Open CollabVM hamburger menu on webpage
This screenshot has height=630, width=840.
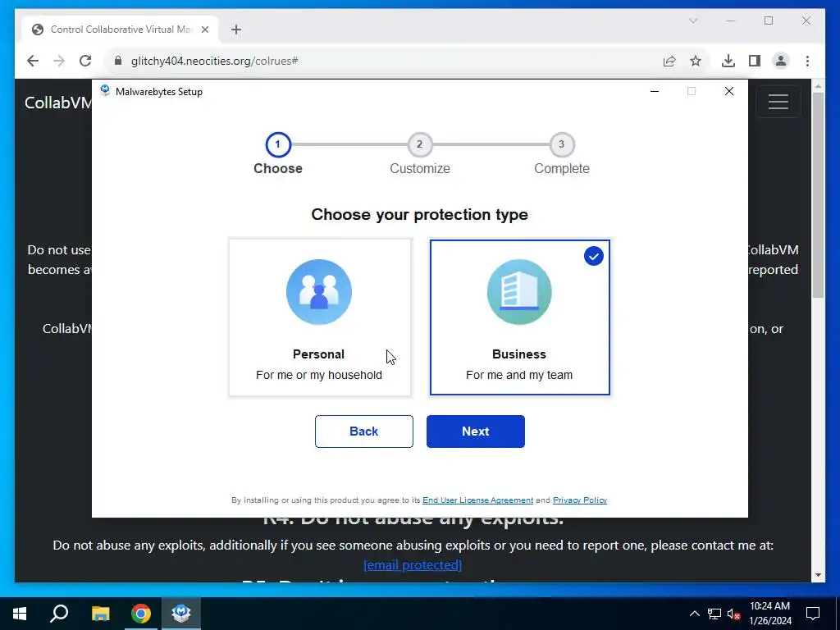(x=778, y=101)
